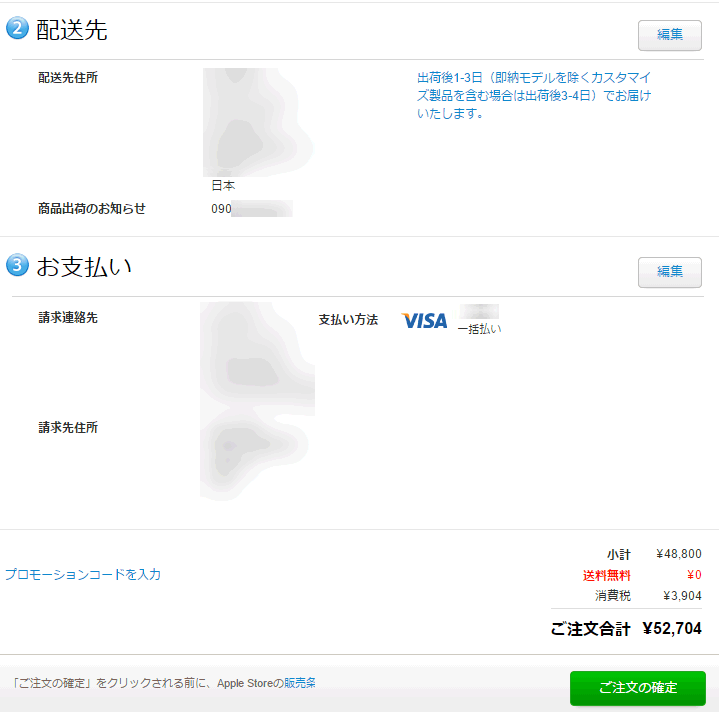
Task: Click the ご注文合計 ¥52,704 total
Action: [x=625, y=629]
